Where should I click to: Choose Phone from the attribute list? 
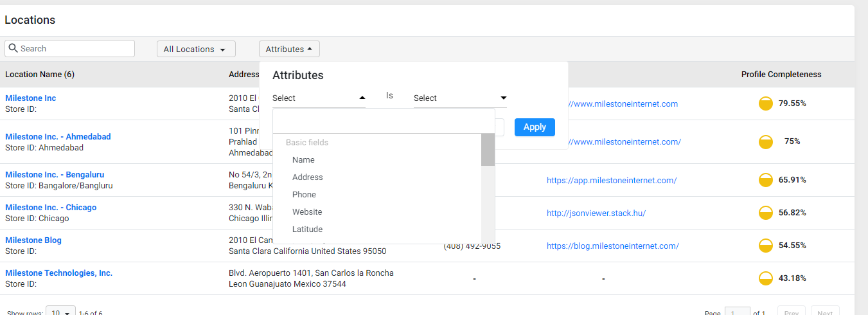[304, 194]
